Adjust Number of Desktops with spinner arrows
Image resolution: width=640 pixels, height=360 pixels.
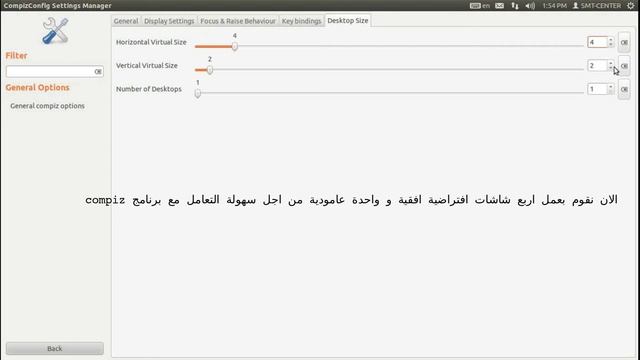pos(611,89)
